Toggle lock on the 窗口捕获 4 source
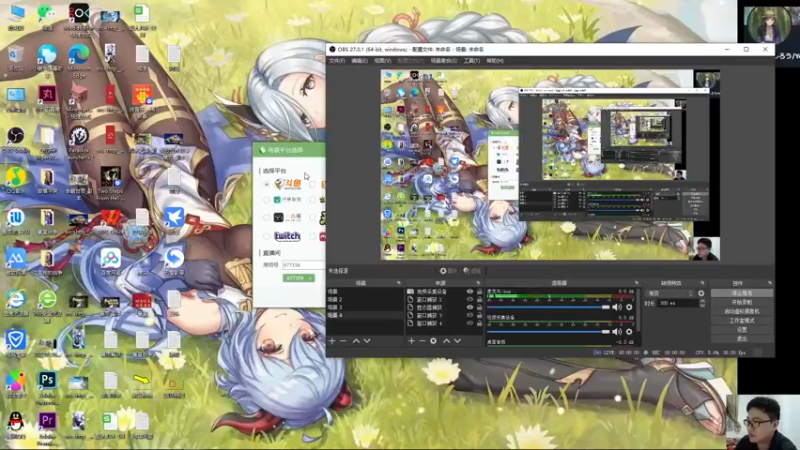This screenshot has width=800, height=450. [479, 323]
